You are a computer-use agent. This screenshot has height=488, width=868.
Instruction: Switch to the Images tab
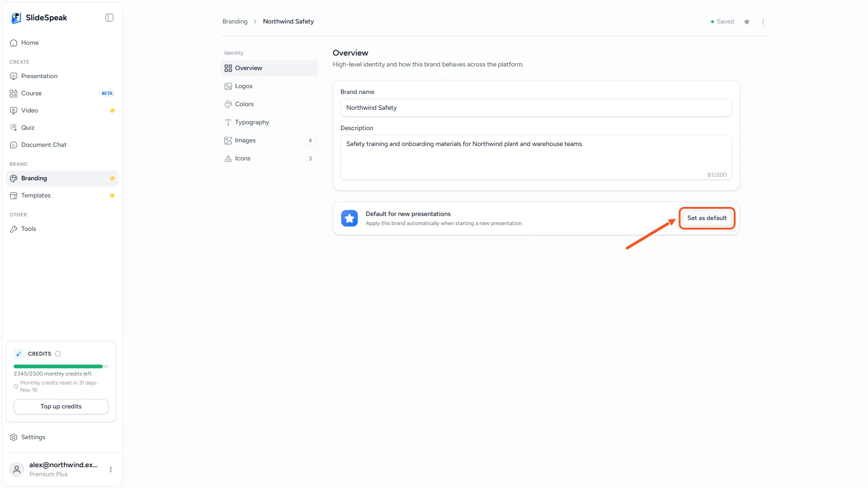coord(269,140)
